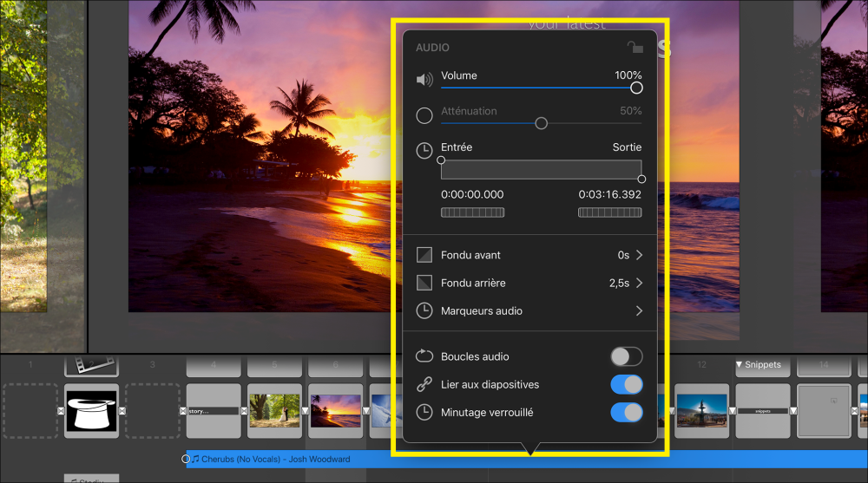The image size is (868, 483).
Task: Click the circle handle at audio track start
Action: [186, 460]
